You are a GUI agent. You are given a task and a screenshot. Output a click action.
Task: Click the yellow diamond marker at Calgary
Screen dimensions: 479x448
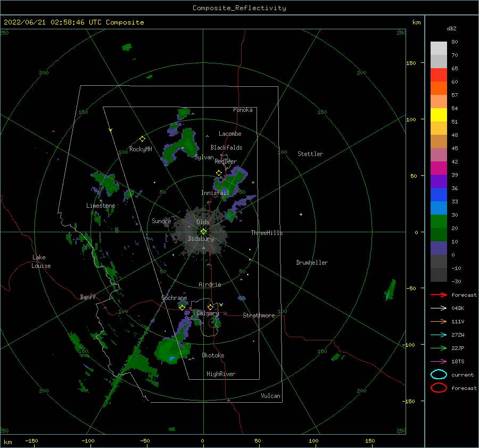coord(210,307)
